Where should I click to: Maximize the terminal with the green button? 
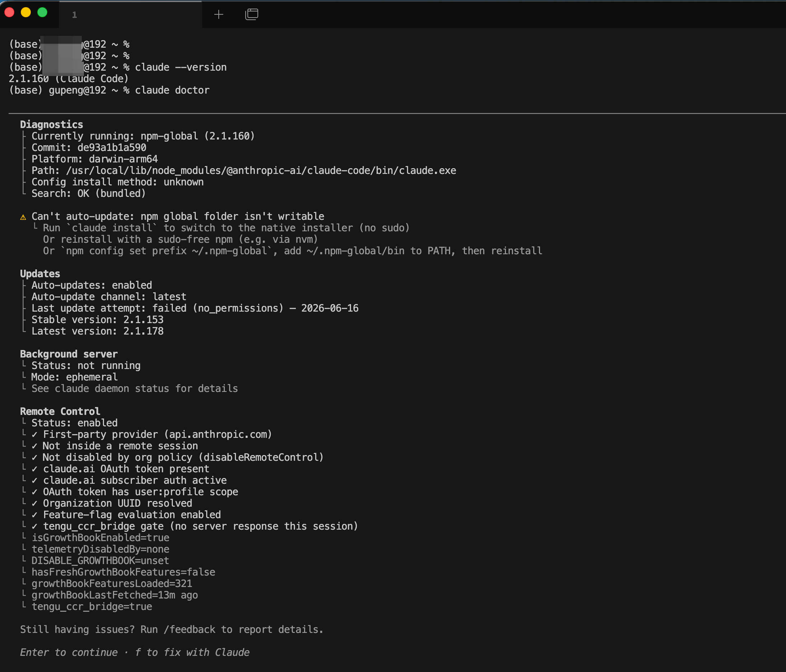[42, 13]
